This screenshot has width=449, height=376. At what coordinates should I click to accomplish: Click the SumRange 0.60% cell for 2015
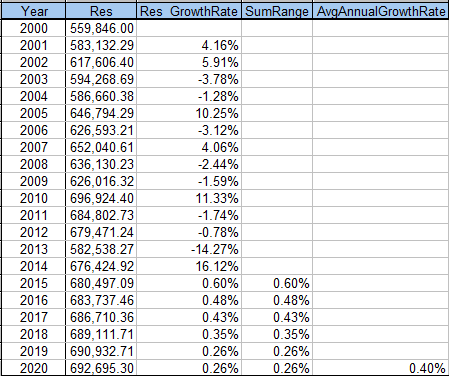tap(277, 283)
